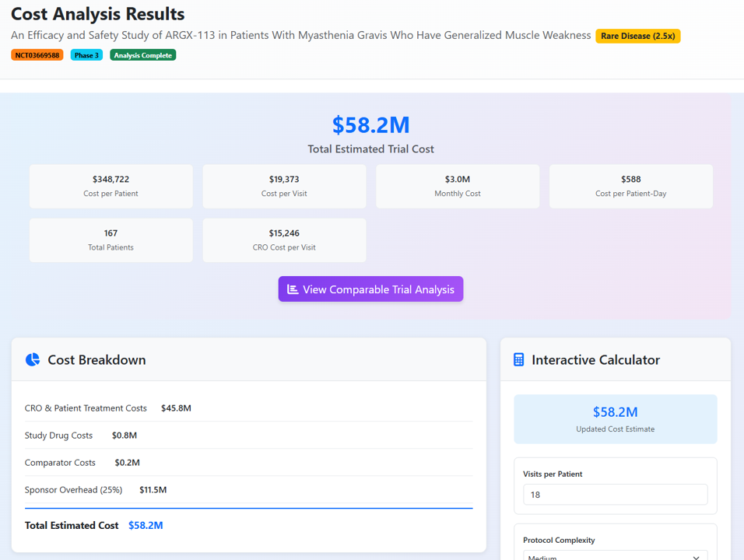Screen dimensions: 744x560
Task: Select the Cost per Visit stat card
Action: click(x=284, y=186)
